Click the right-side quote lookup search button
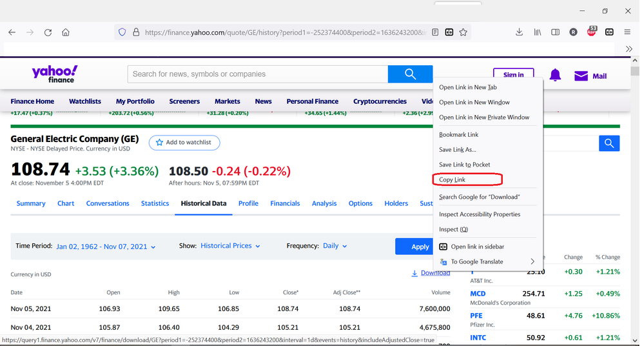Image resolution: width=644 pixels, height=346 pixels. click(609, 143)
